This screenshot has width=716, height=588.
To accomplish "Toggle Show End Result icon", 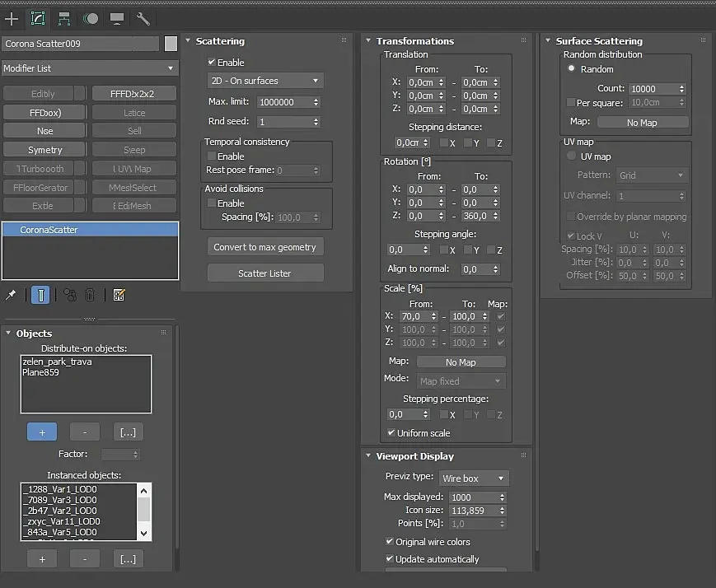I will pos(40,295).
